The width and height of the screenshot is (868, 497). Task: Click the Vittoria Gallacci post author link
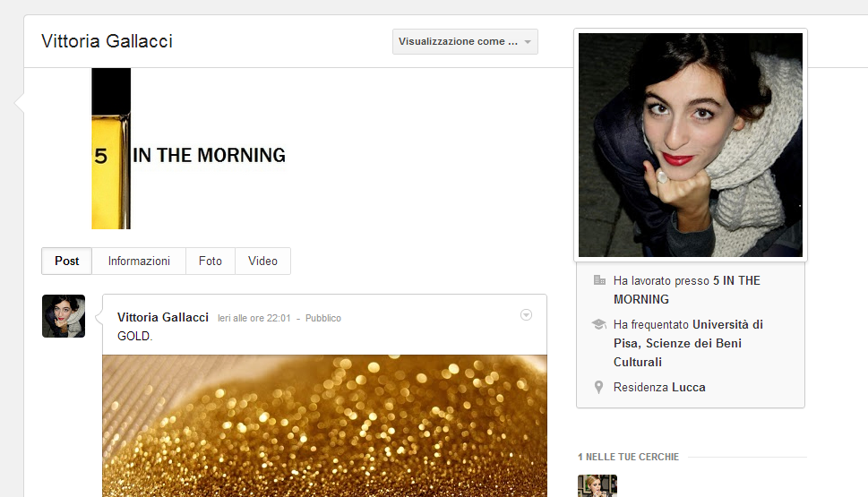tap(163, 317)
